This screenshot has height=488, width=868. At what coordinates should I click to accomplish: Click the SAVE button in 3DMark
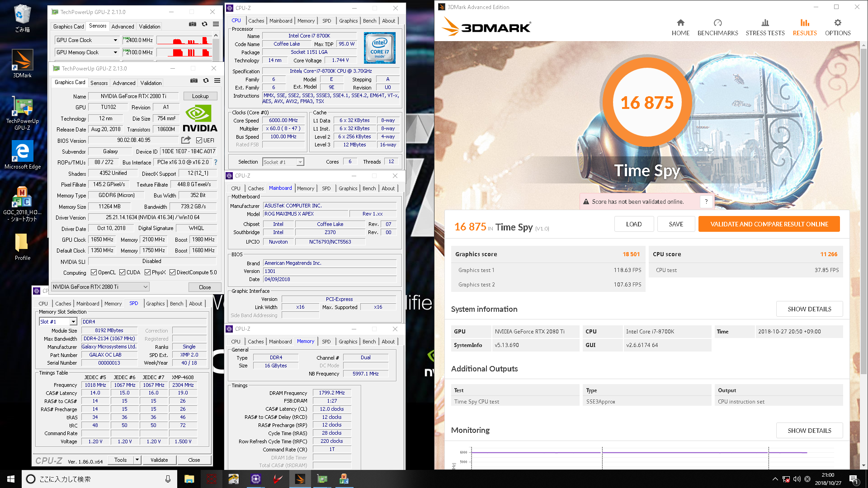676,224
